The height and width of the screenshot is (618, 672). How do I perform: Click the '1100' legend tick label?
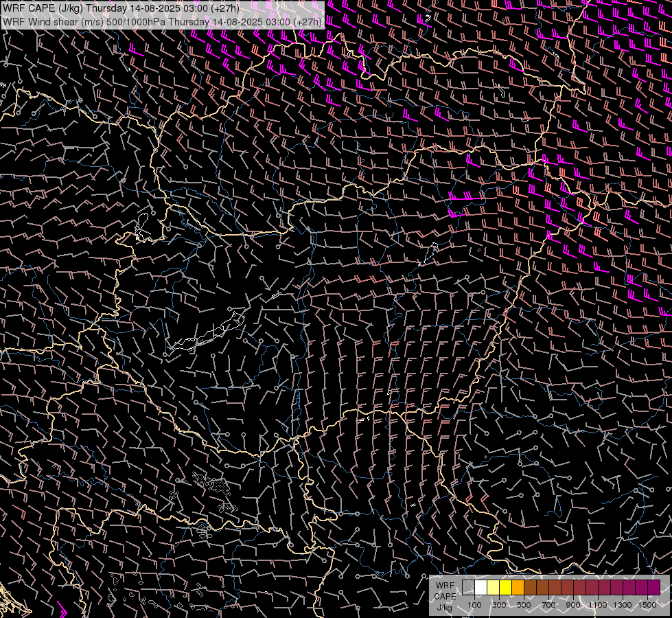coord(598,605)
